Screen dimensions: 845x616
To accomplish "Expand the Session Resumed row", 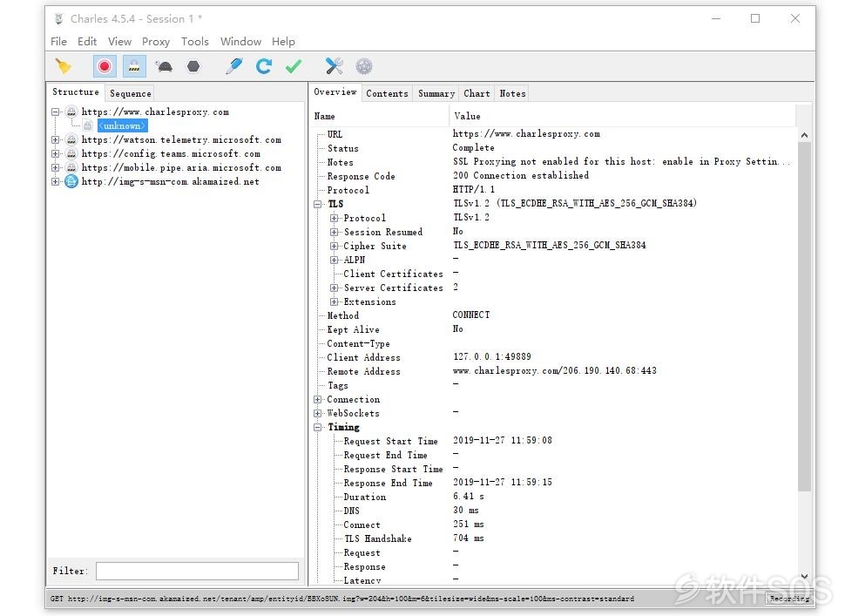I will (x=335, y=232).
